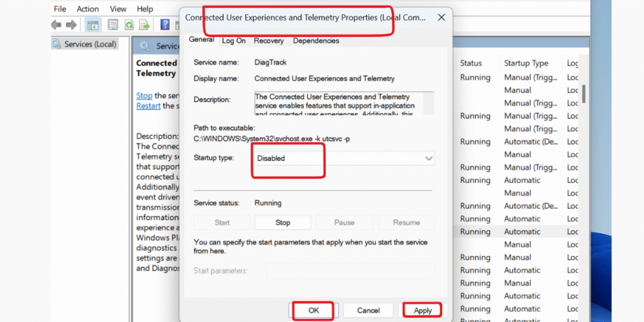Click the Resume service button
The width and height of the screenshot is (644, 322).
click(406, 223)
